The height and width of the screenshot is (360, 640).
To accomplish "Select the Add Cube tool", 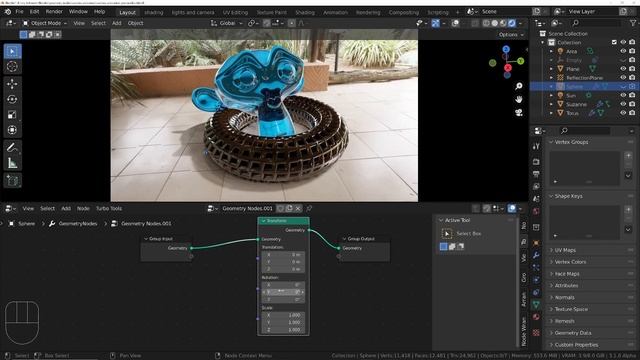I will (12, 181).
